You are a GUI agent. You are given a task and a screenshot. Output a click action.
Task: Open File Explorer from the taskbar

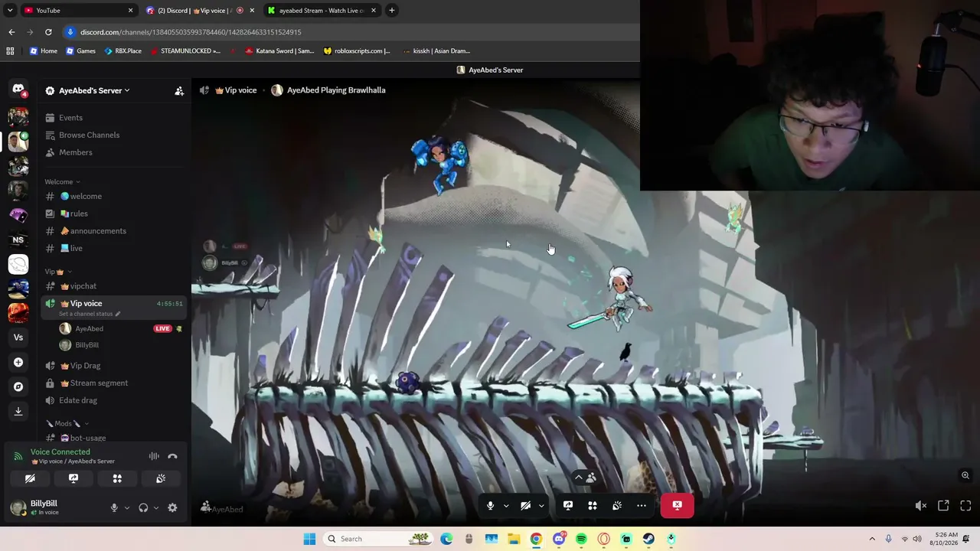click(x=514, y=539)
